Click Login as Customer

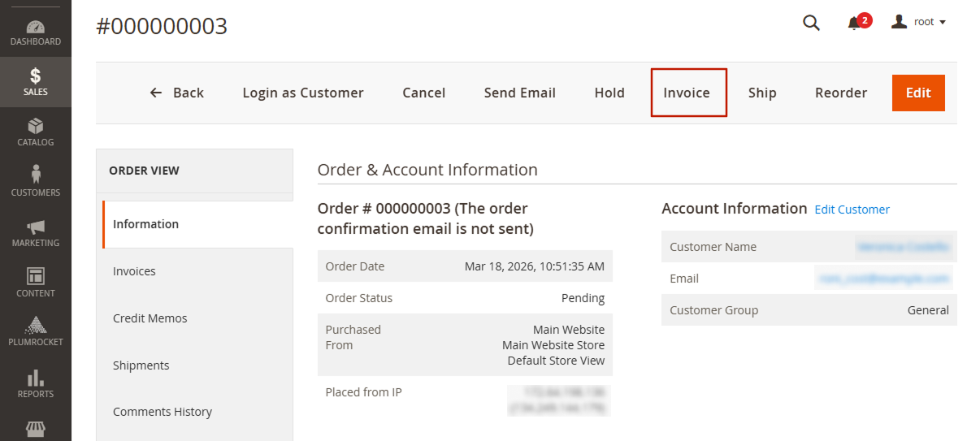coord(303,93)
